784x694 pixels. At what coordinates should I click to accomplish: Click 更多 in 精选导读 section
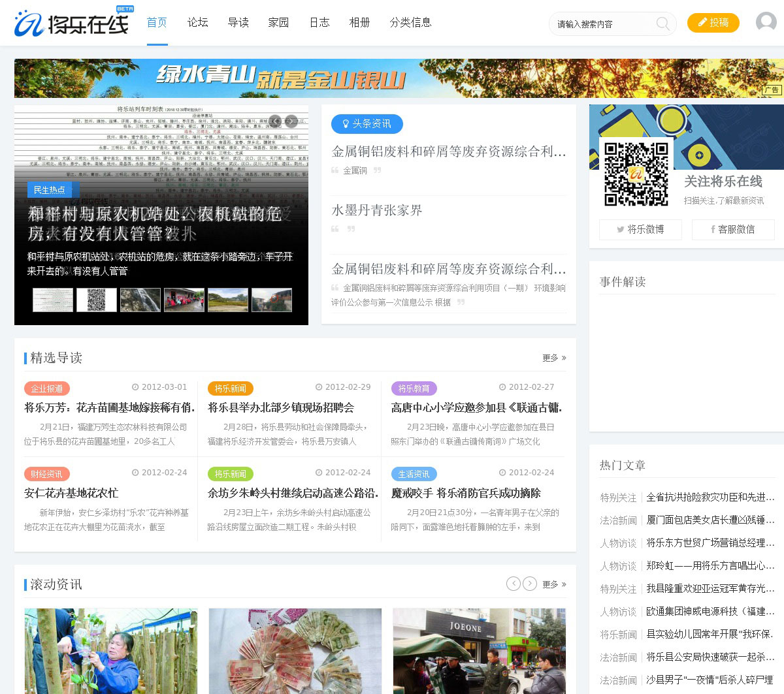click(554, 358)
